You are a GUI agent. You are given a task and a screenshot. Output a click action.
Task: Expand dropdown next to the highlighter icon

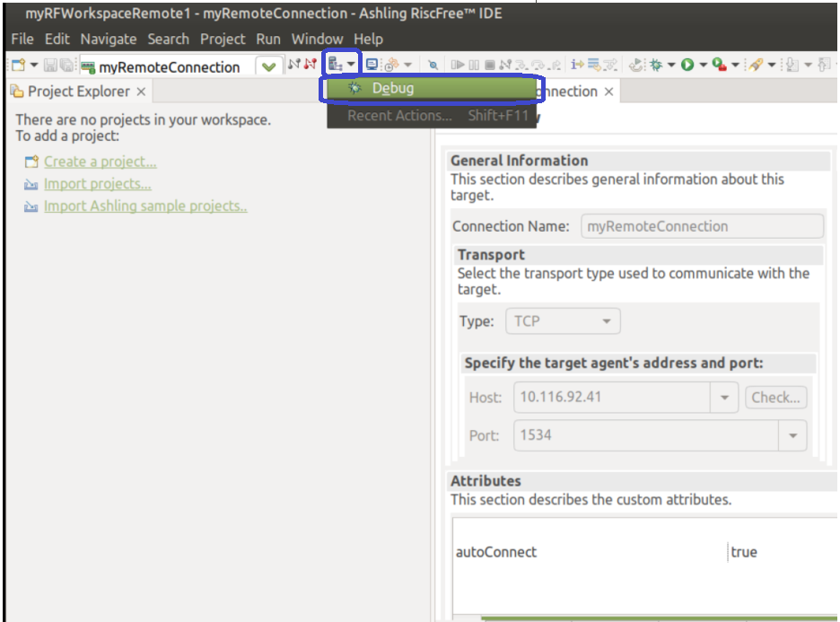[x=772, y=66]
